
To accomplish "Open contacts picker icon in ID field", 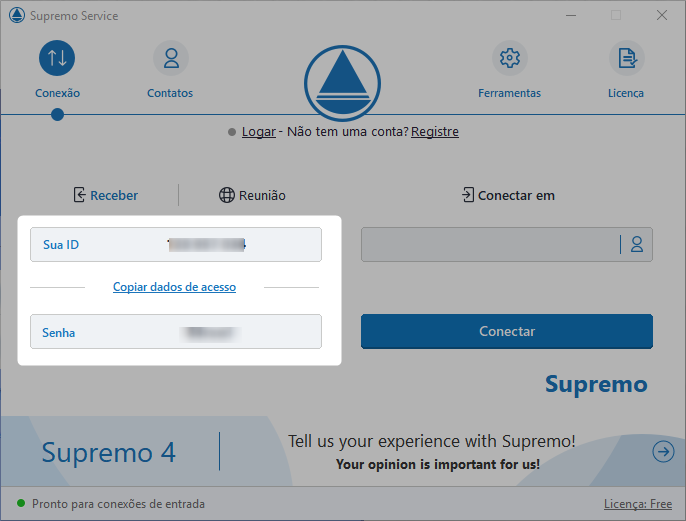I will point(637,244).
